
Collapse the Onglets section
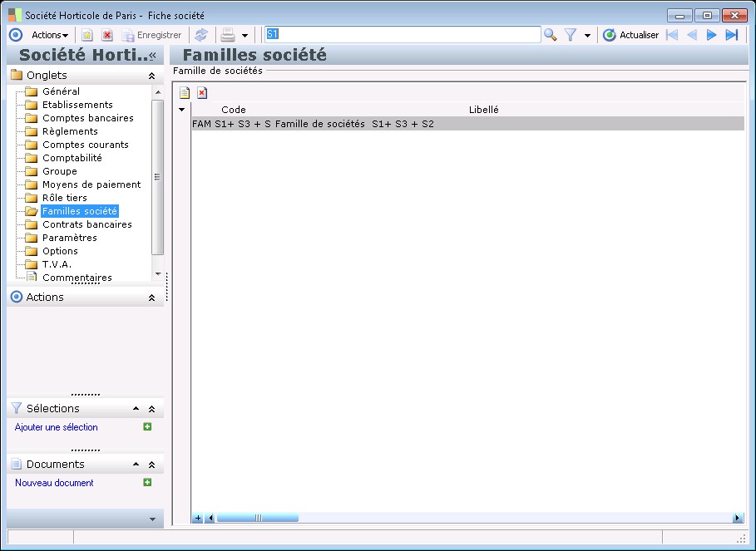click(151, 76)
